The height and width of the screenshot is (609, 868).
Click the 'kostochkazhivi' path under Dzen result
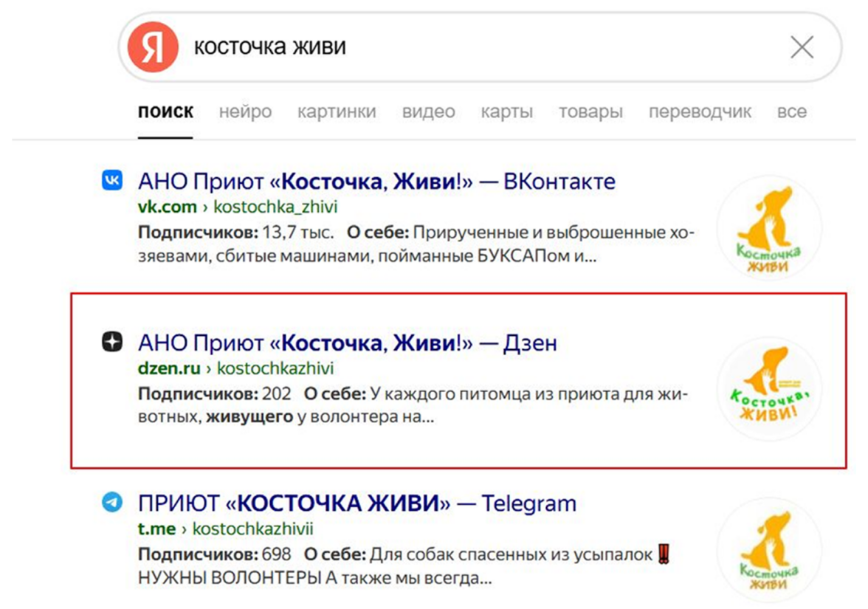(275, 368)
